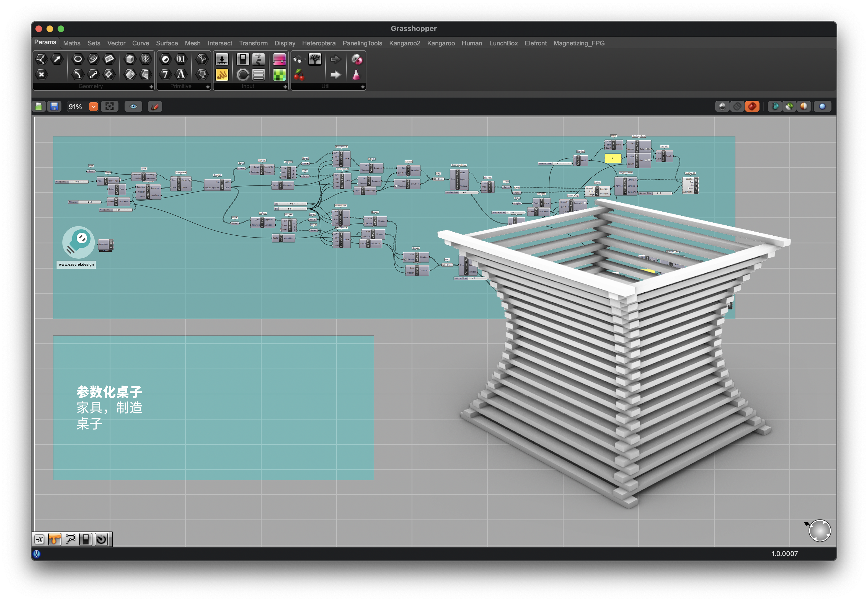Image resolution: width=868 pixels, height=602 pixels.
Task: Select the Number Slider input component
Action: click(222, 59)
